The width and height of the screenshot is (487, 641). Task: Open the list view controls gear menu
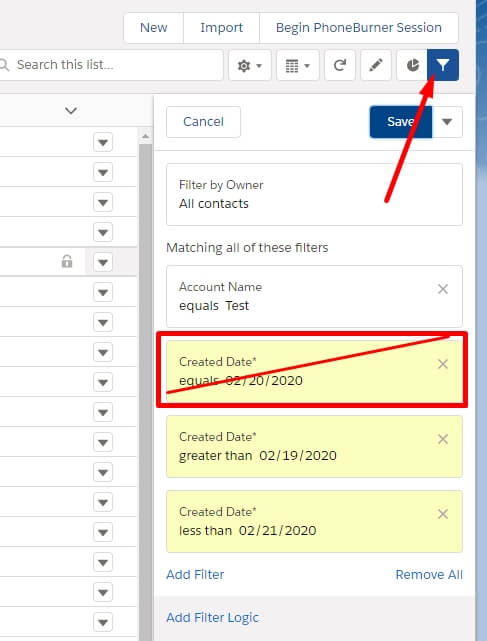(249, 65)
